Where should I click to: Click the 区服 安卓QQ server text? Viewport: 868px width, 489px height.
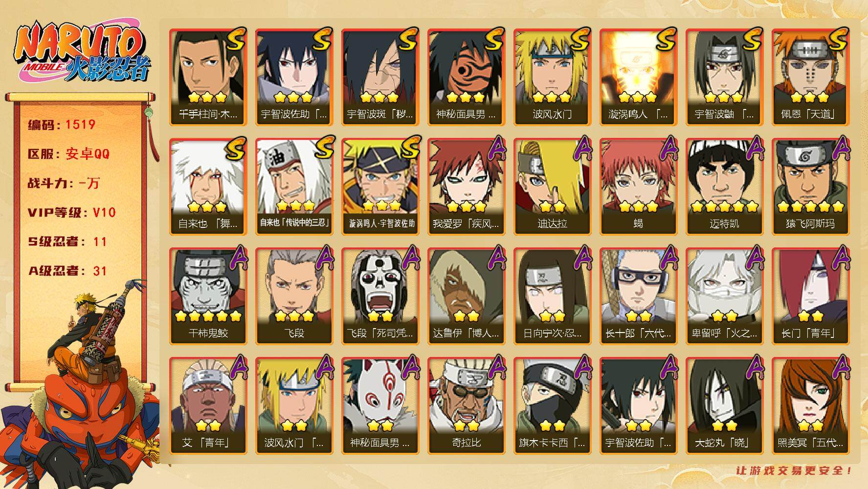(68, 154)
